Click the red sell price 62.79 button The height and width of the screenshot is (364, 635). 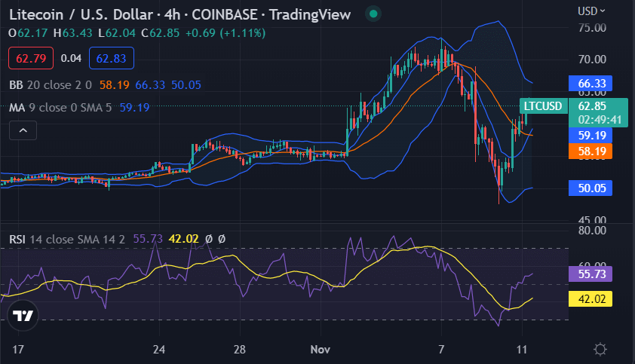click(x=31, y=58)
